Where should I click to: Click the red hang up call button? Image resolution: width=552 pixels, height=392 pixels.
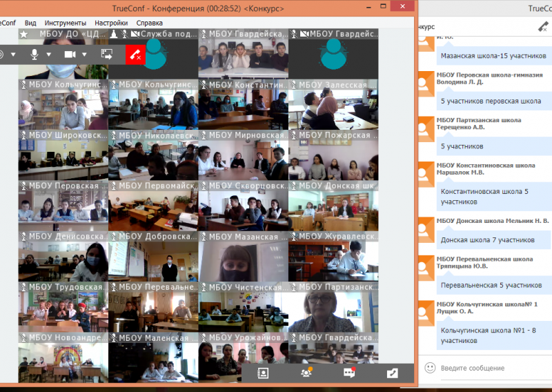click(x=135, y=55)
